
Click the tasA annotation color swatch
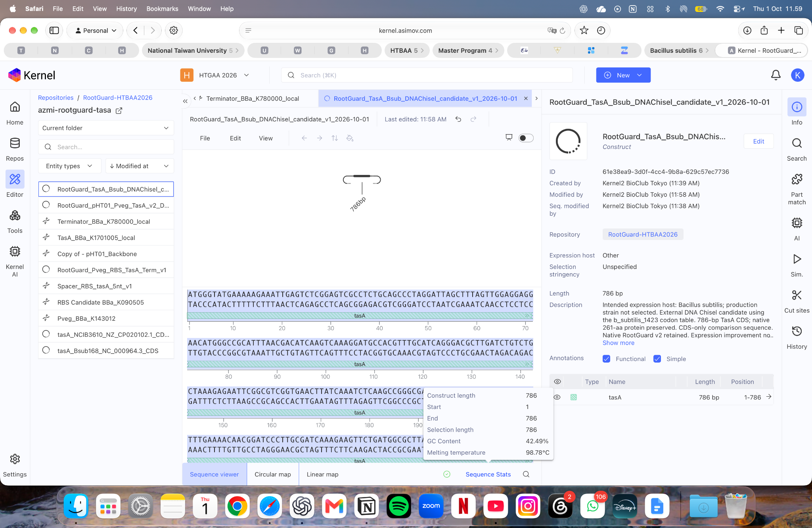(573, 397)
